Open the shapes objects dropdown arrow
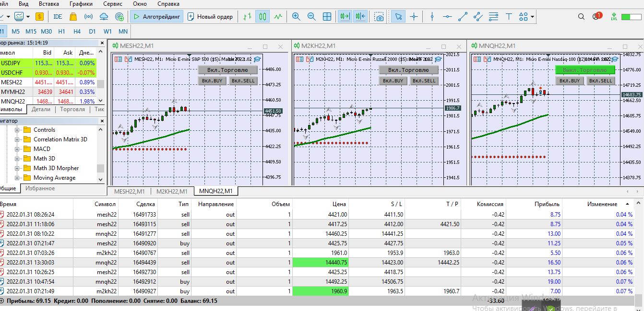The width and height of the screenshot is (644, 311). [533, 17]
